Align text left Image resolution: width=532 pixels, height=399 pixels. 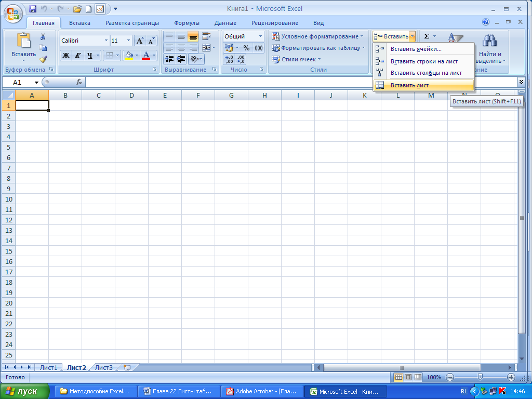169,47
